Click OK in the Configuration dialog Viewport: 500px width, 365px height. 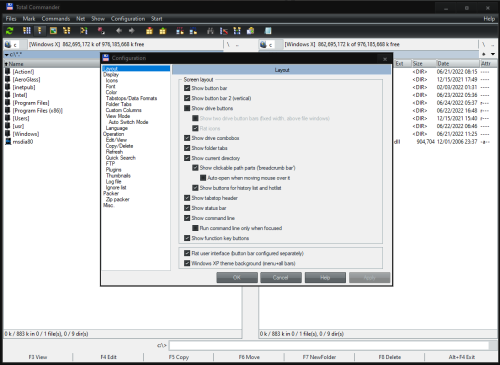[x=237, y=278]
